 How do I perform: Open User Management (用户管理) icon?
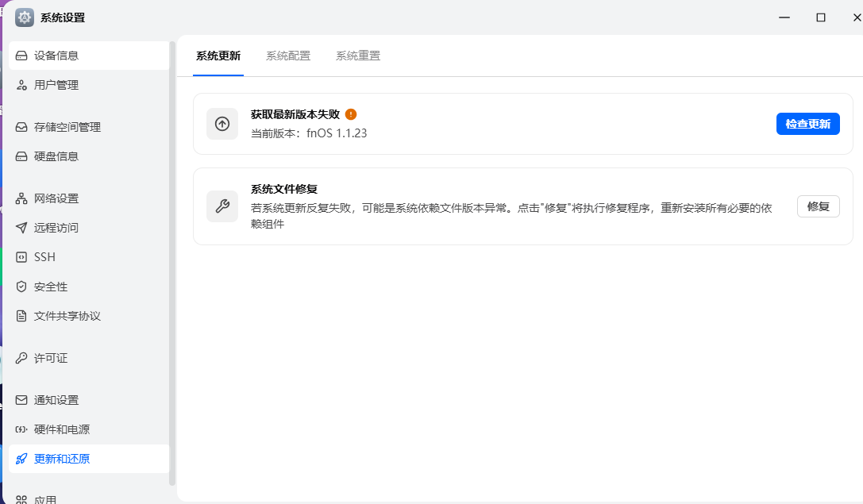click(x=21, y=85)
